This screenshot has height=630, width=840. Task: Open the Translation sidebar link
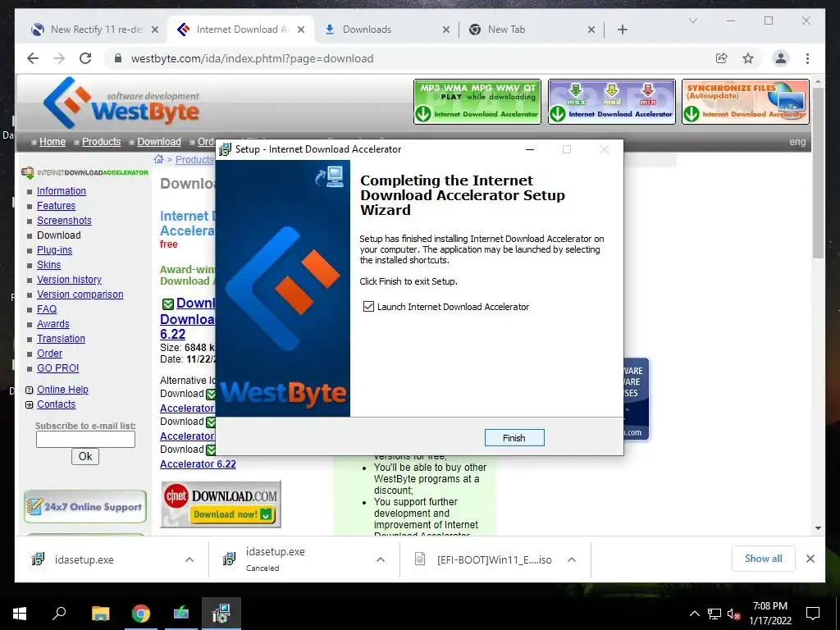61,339
